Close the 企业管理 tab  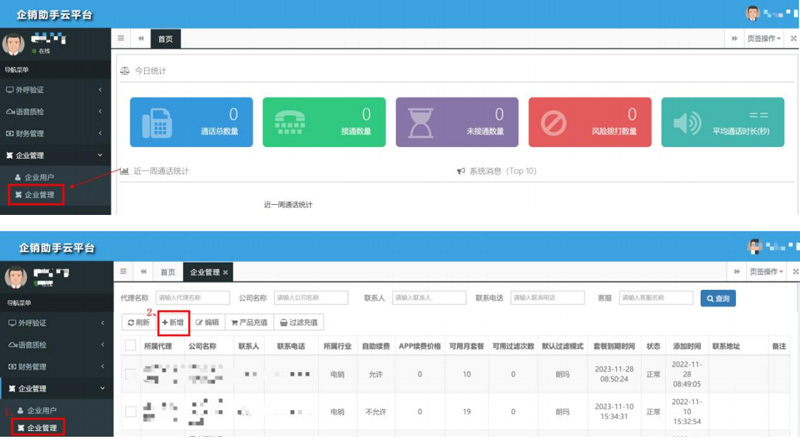[226, 272]
